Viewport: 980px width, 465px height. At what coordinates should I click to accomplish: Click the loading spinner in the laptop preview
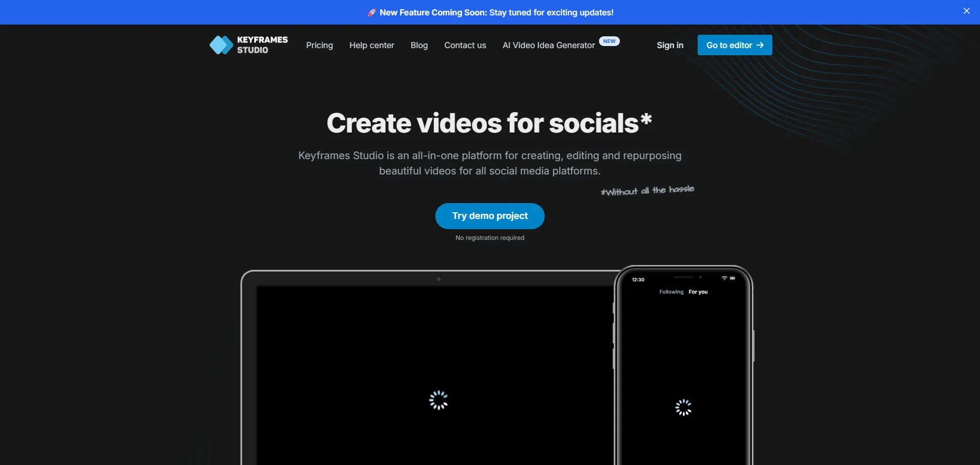tap(438, 400)
